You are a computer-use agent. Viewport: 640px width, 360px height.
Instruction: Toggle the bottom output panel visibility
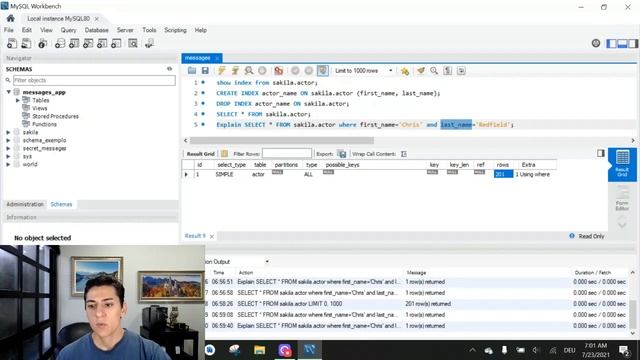pyautogui.click(x=622, y=43)
